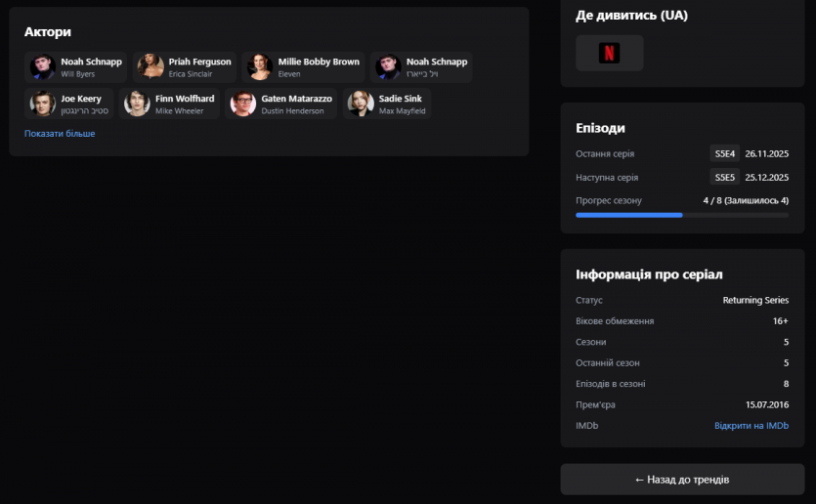Screen dimensions: 816x504
Task: Click Joe Keery's avatar photo
Action: click(42, 104)
